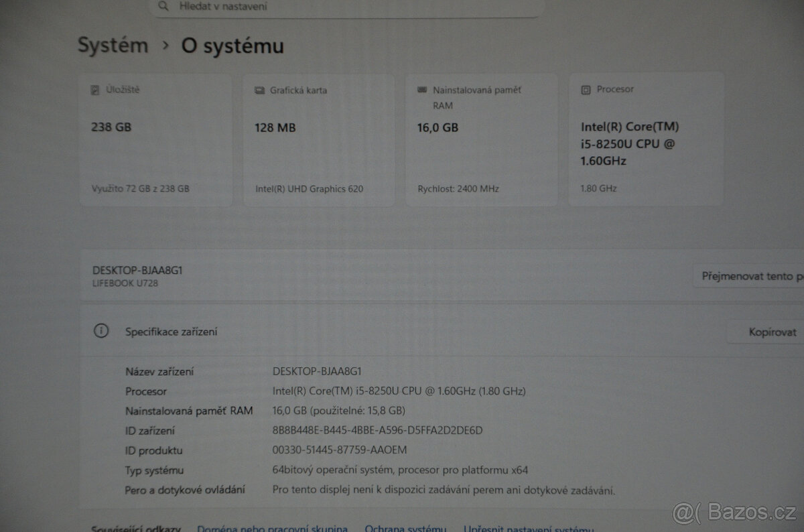Navigate back via the Systém breadcrumb
The width and height of the screenshot is (804, 532).
pos(112,45)
